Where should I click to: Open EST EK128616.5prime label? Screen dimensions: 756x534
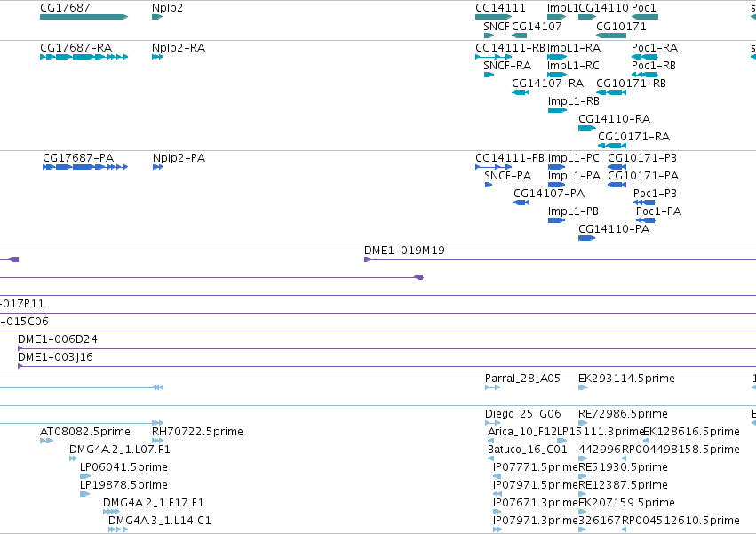tap(691, 432)
